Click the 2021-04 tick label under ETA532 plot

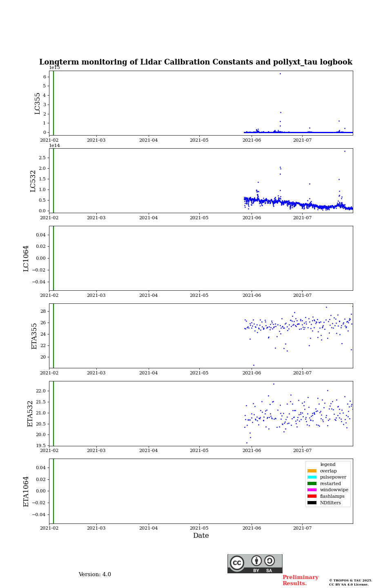pyautogui.click(x=149, y=450)
